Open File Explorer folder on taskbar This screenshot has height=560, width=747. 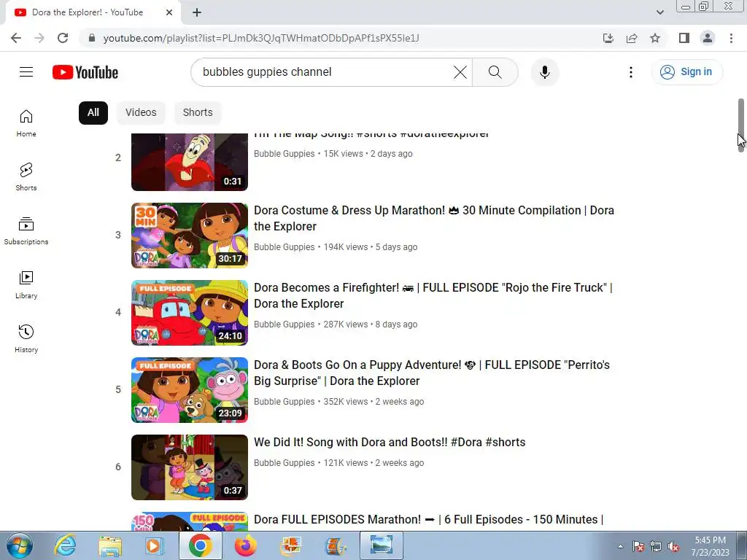click(x=110, y=545)
